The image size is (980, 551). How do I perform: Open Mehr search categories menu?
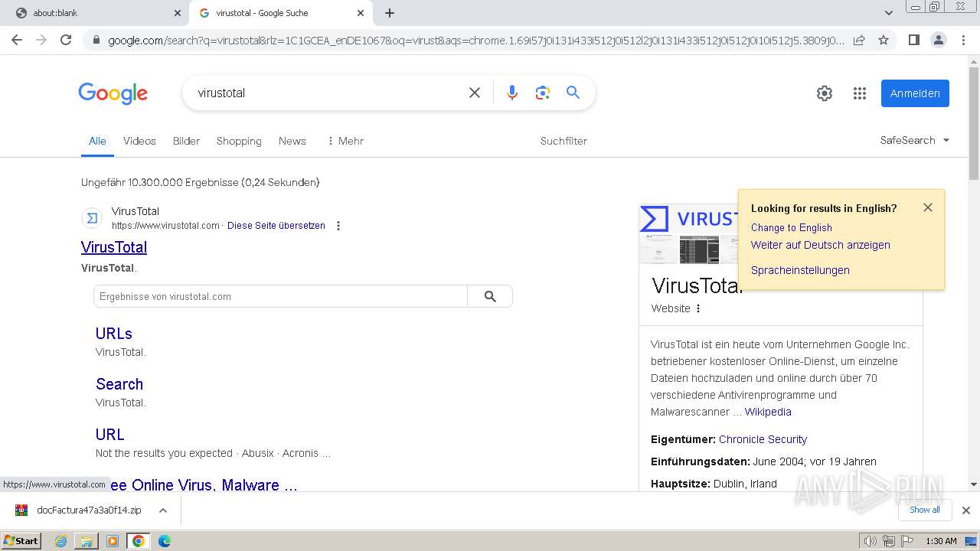coord(345,141)
